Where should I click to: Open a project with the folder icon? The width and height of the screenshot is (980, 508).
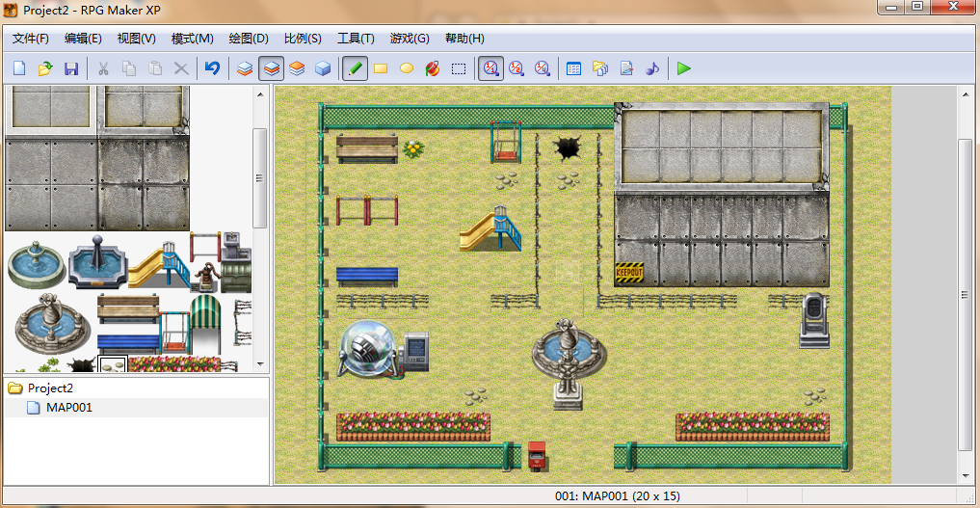(45, 68)
